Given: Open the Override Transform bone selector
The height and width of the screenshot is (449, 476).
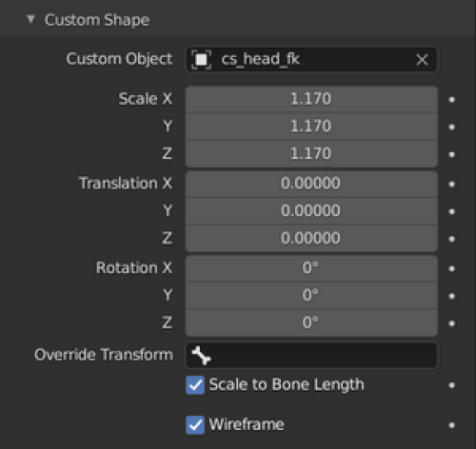Looking at the screenshot, I should point(311,355).
